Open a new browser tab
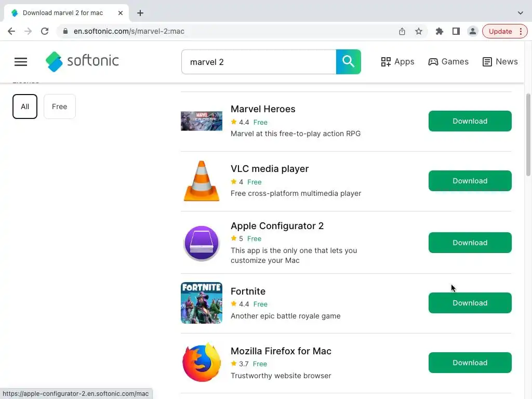 coord(140,13)
